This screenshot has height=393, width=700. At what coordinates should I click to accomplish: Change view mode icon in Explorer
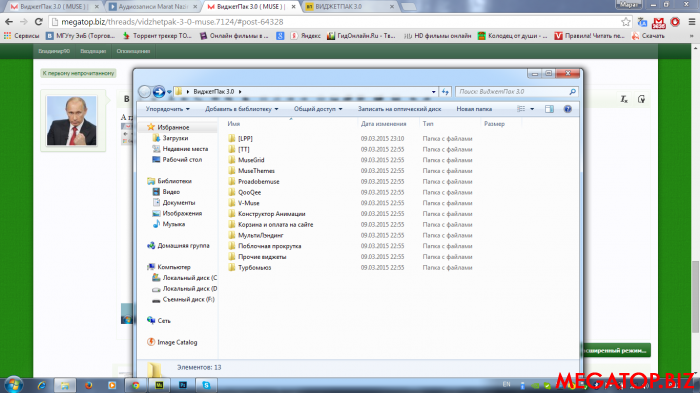[x=521, y=109]
